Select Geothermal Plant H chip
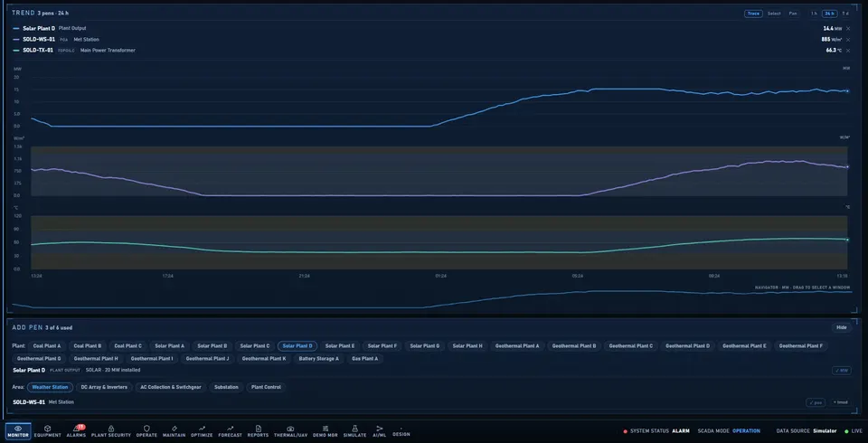 pos(96,359)
